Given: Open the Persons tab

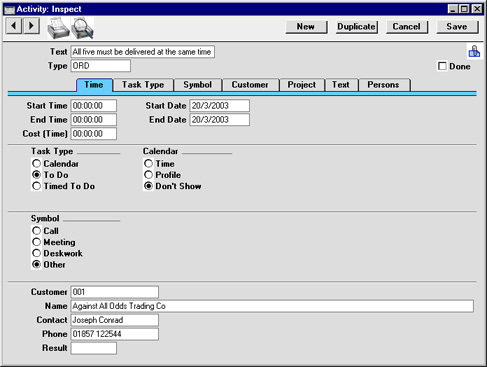Looking at the screenshot, I should click(383, 85).
